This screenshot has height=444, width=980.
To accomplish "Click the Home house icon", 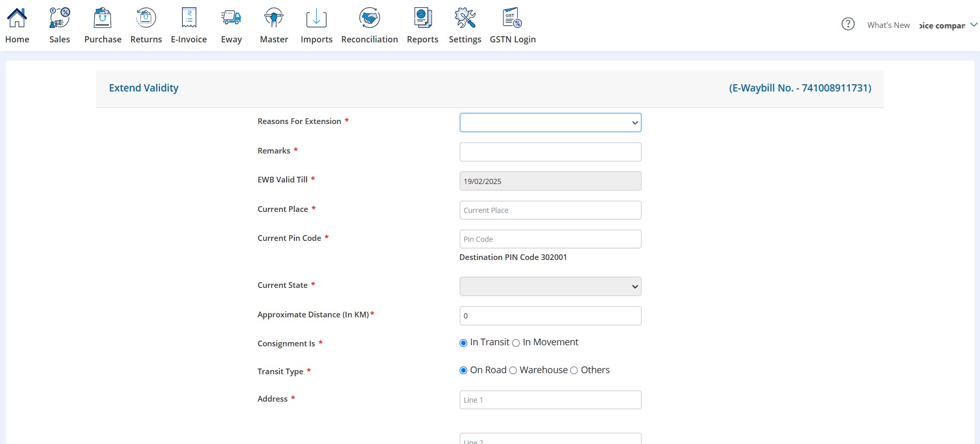I will pyautogui.click(x=17, y=18).
